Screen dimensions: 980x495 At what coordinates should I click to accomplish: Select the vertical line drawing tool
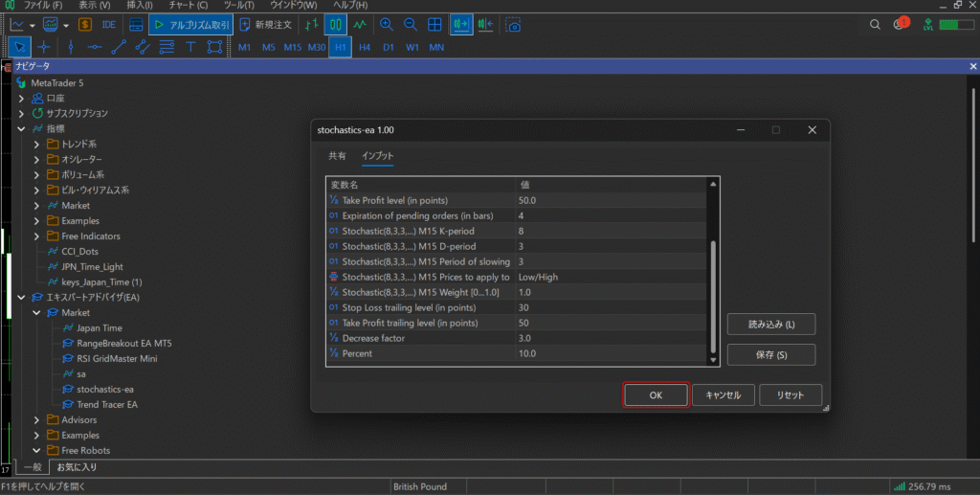tap(71, 47)
